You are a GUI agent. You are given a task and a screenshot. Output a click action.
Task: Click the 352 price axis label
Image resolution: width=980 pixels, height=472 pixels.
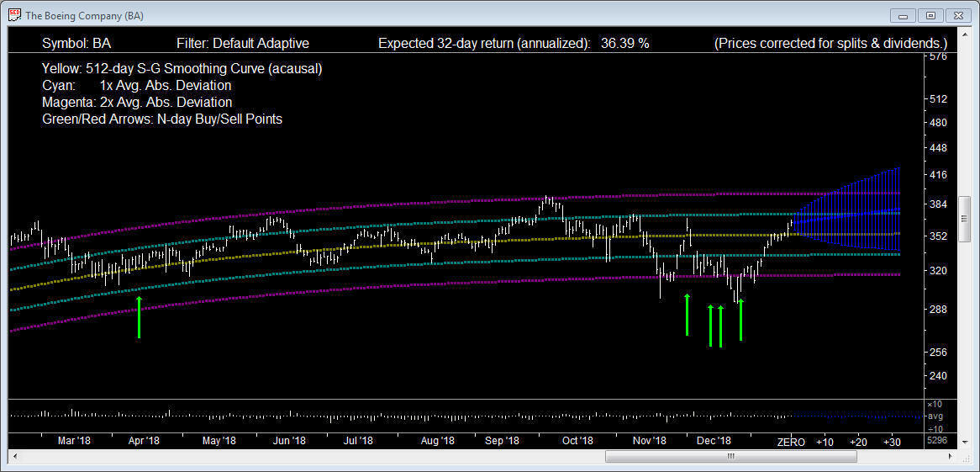pyautogui.click(x=939, y=236)
